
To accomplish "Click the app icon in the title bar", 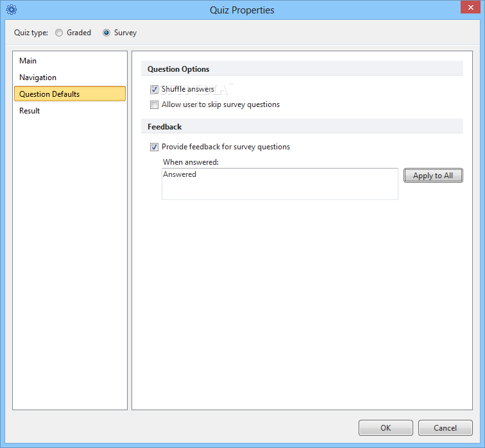I will point(11,10).
